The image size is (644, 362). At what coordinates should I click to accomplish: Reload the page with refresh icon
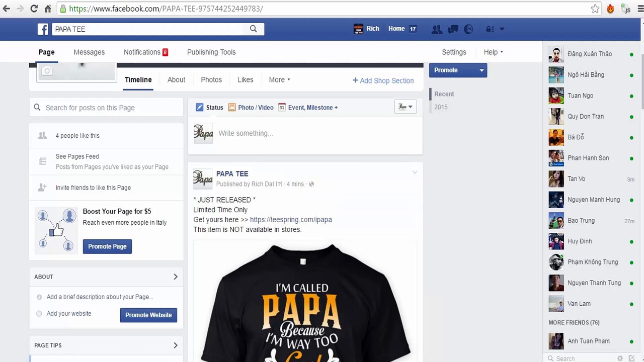(34, 9)
